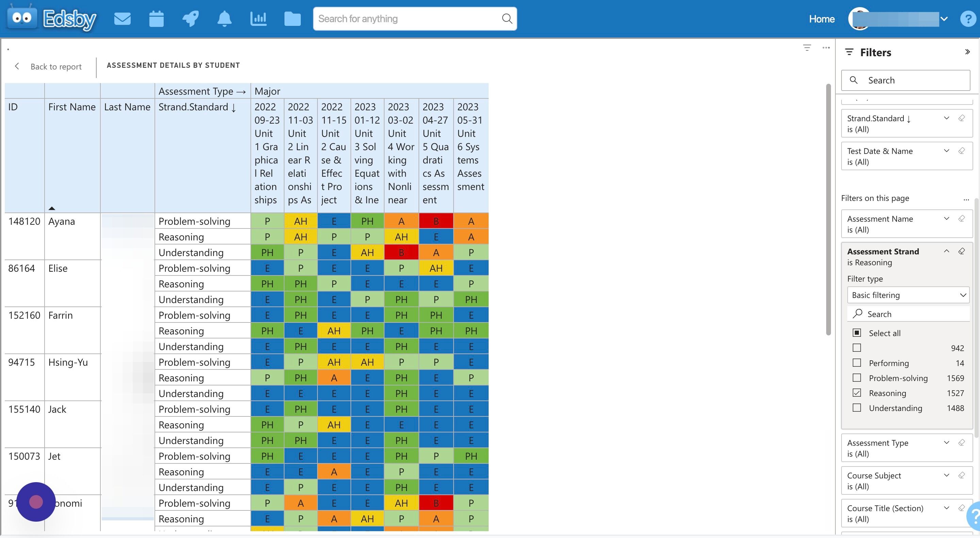Click the search magnifier icon
This screenshot has height=538, width=980.
pos(507,19)
